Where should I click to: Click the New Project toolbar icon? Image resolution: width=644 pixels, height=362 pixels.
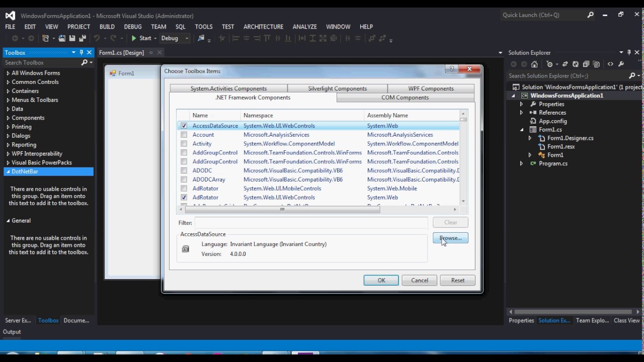click(x=46, y=38)
